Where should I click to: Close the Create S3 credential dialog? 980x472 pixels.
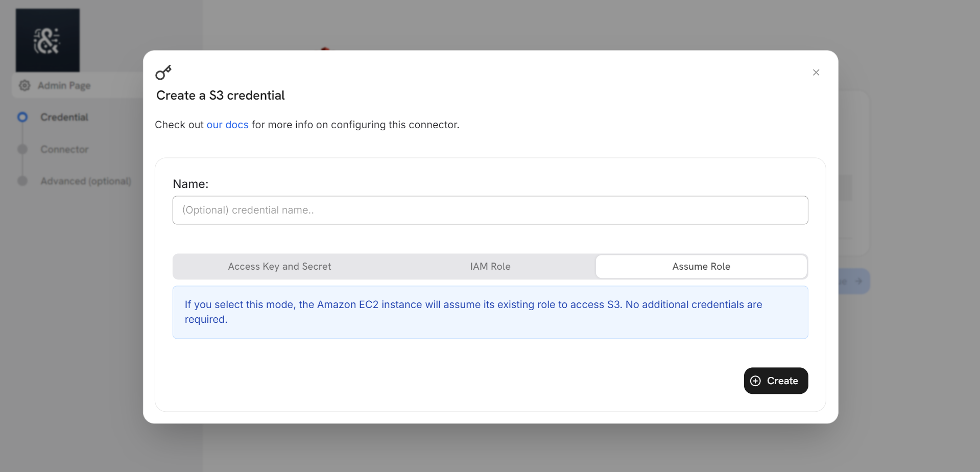pos(816,73)
